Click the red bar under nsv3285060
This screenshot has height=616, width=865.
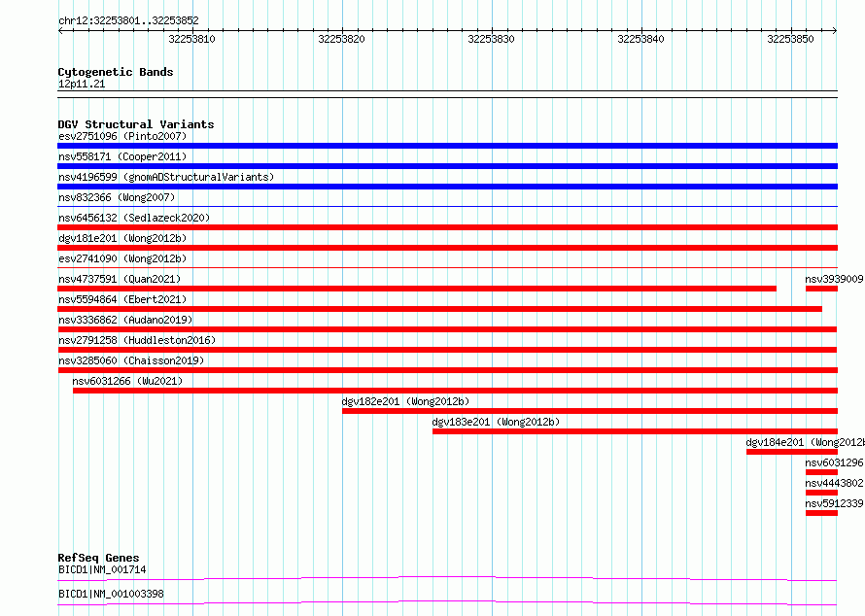point(447,370)
